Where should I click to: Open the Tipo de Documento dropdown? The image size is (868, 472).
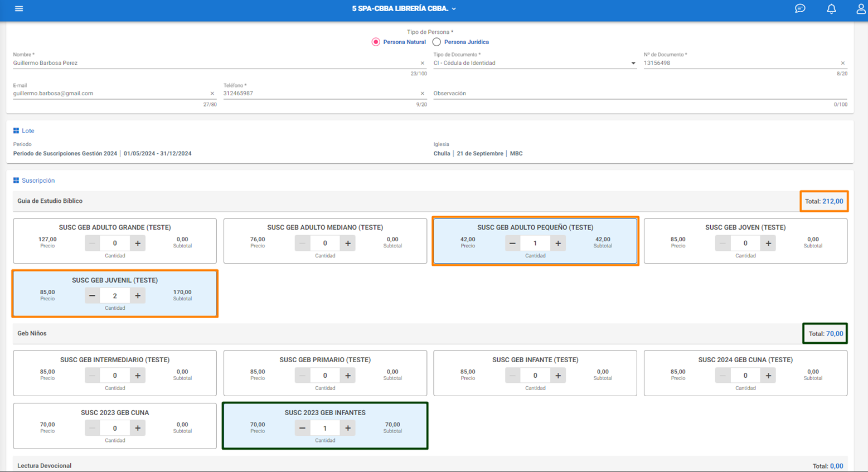point(535,63)
